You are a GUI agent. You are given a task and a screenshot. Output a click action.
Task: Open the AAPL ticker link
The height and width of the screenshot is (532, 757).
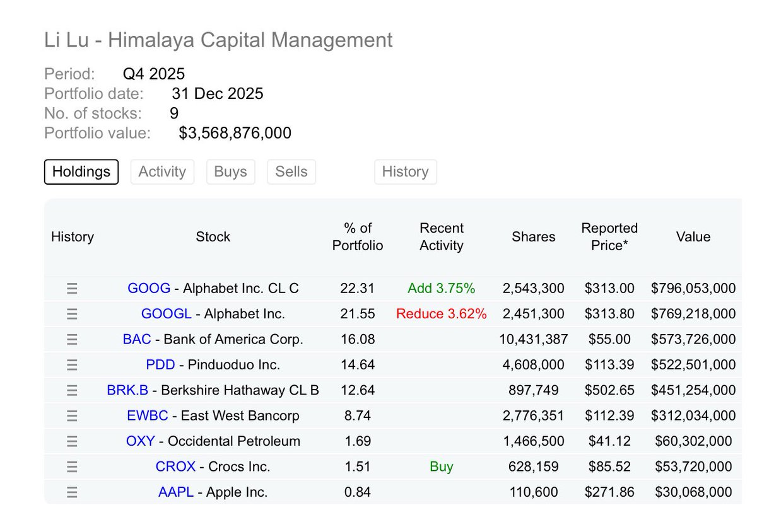(176, 492)
